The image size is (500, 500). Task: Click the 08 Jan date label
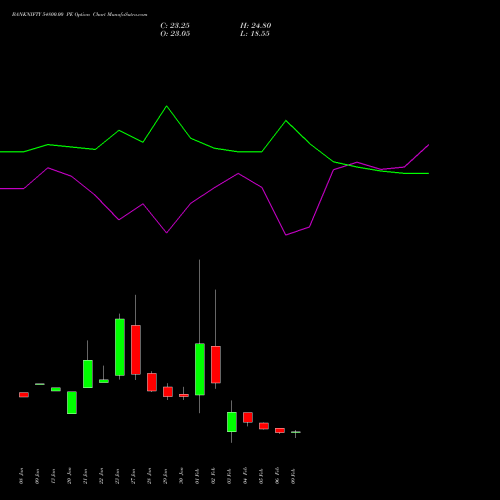coord(22,476)
